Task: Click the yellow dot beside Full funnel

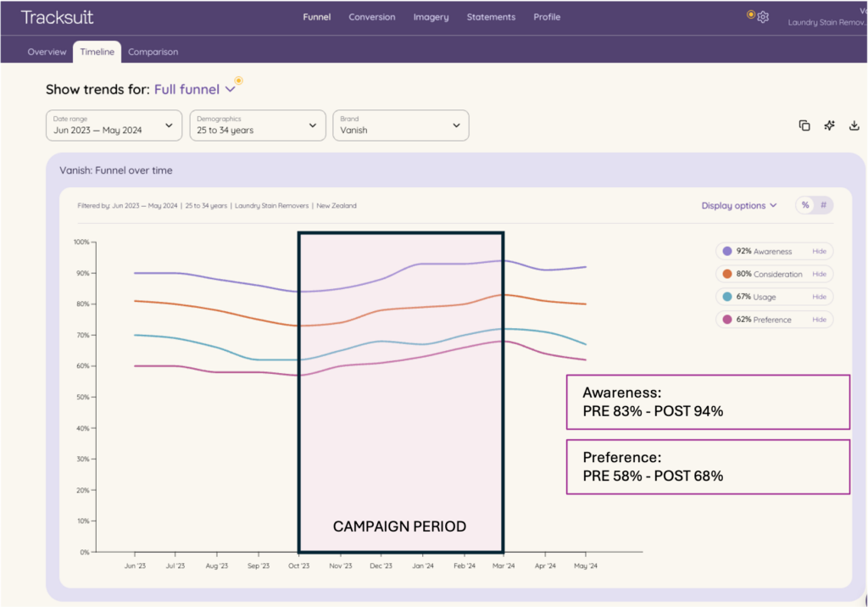Action: pyautogui.click(x=238, y=81)
